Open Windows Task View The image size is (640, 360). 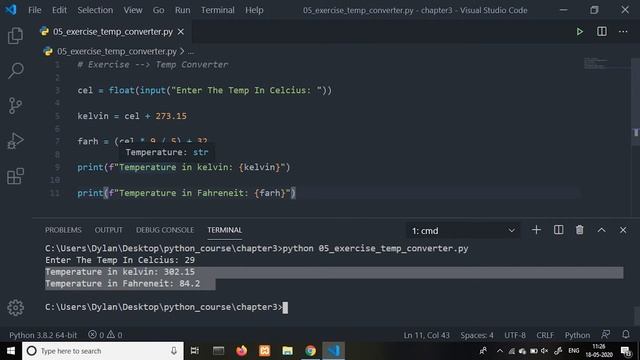click(x=195, y=351)
